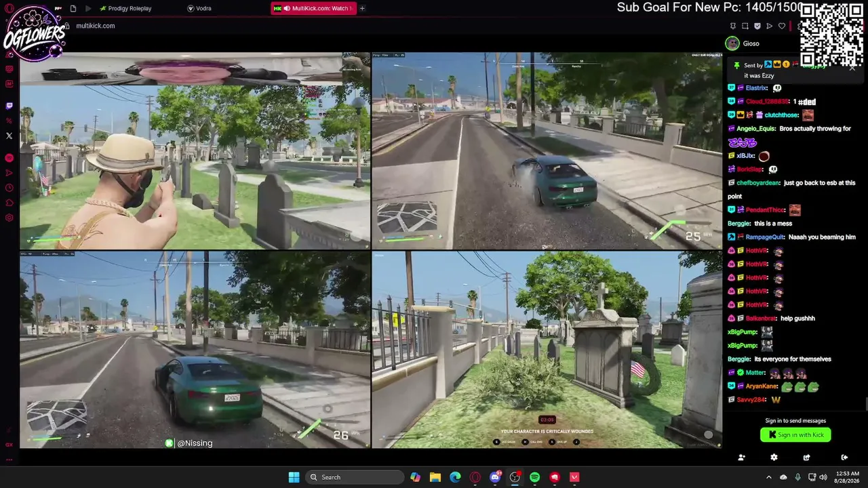Image resolution: width=868 pixels, height=488 pixels.
Task: Open Discord from the taskbar
Action: pos(495,477)
